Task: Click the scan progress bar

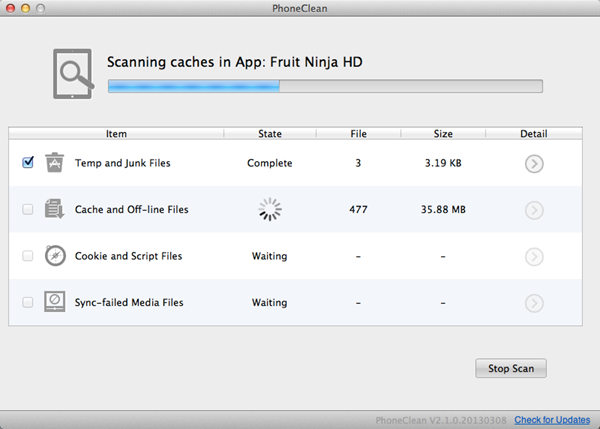Action: pos(325,87)
